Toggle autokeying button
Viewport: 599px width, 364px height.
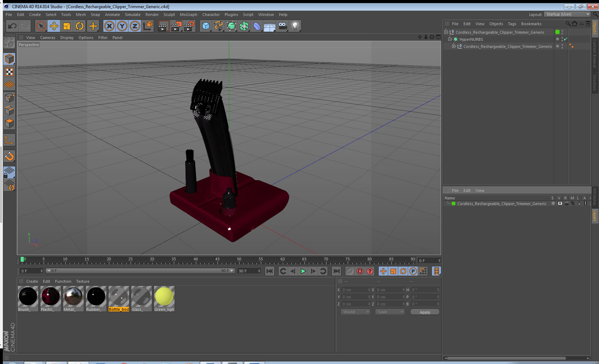click(x=360, y=271)
